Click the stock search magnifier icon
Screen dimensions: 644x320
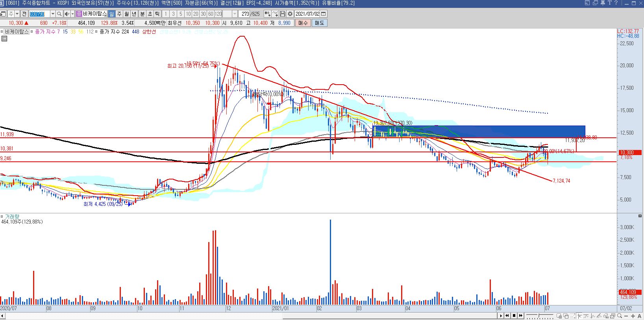59,14
